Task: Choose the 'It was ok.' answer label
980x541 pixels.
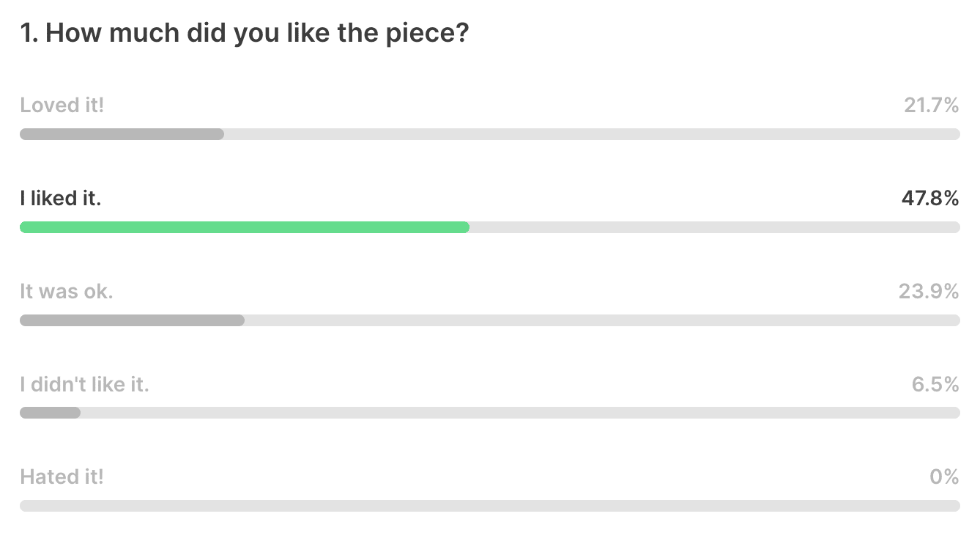Action: pyautogui.click(x=67, y=292)
